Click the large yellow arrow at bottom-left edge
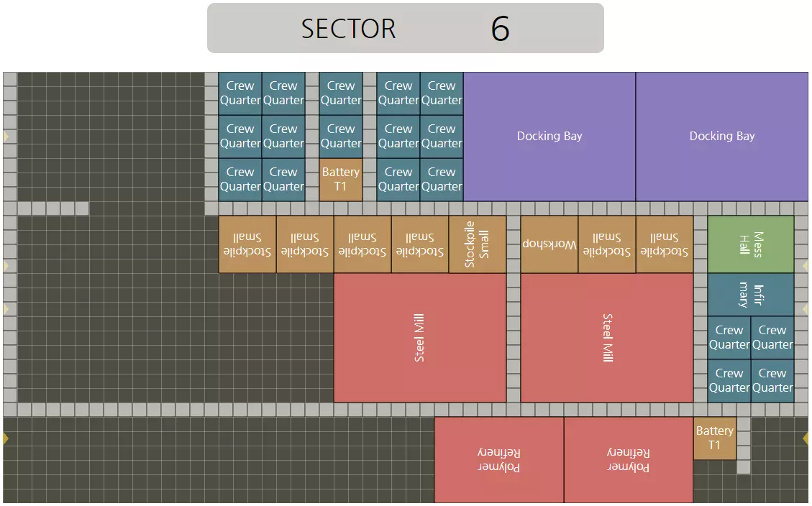 click(x=6, y=438)
